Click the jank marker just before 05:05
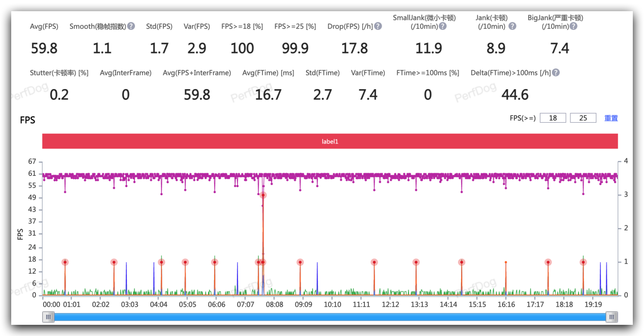This screenshot has height=336, width=644. [185, 263]
